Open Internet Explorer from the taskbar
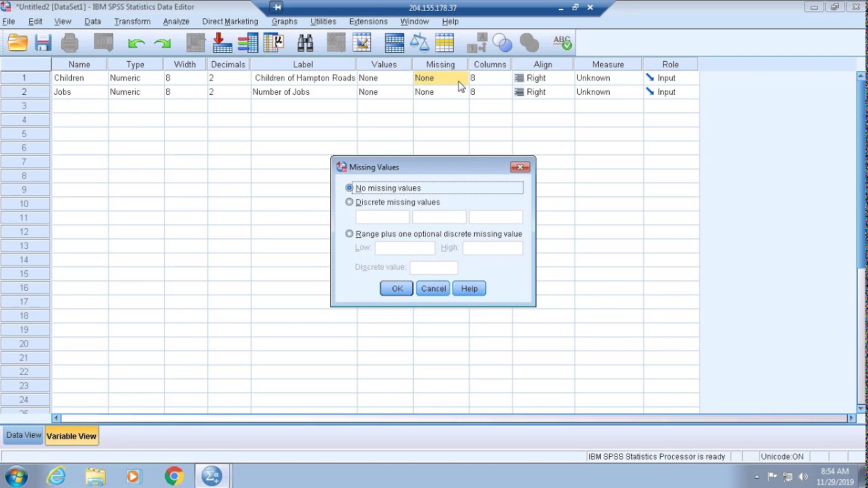This screenshot has height=488, width=868. click(x=56, y=476)
